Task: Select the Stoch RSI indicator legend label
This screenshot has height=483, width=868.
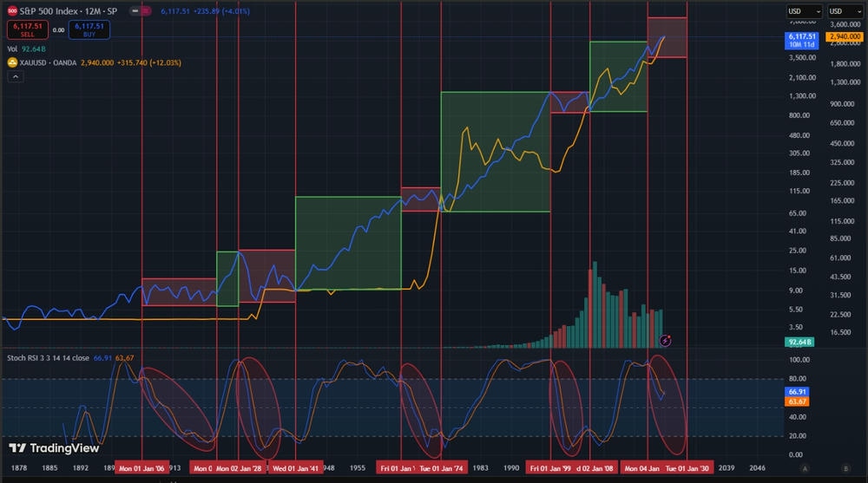Action: [x=47, y=356]
